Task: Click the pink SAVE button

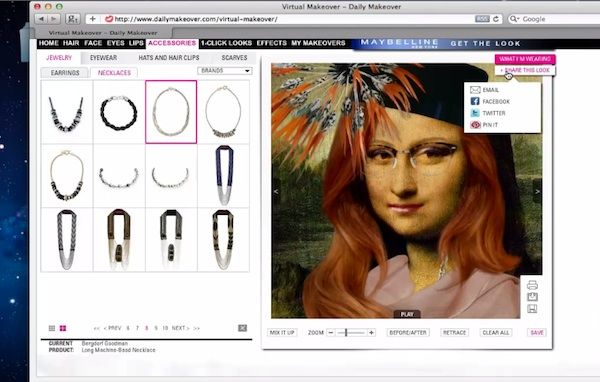Action: point(537,333)
